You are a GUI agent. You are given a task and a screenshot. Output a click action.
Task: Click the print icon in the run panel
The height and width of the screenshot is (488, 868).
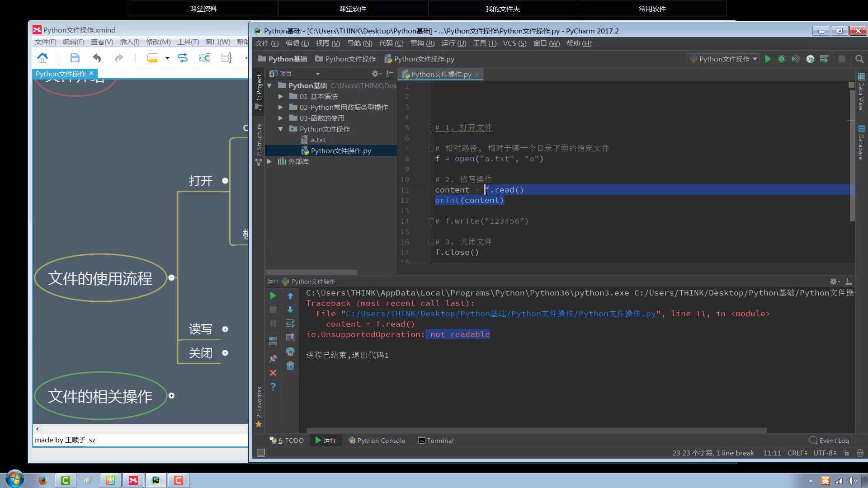[290, 352]
